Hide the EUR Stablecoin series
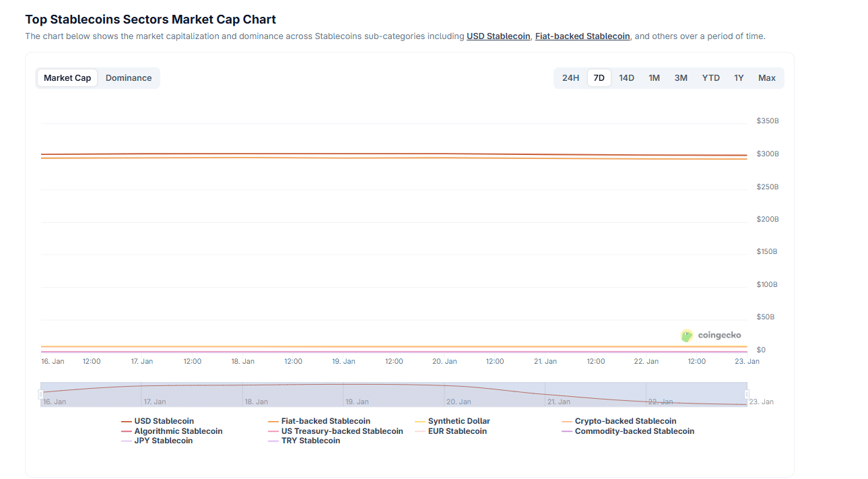This screenshot has width=868, height=479. pyautogui.click(x=454, y=430)
